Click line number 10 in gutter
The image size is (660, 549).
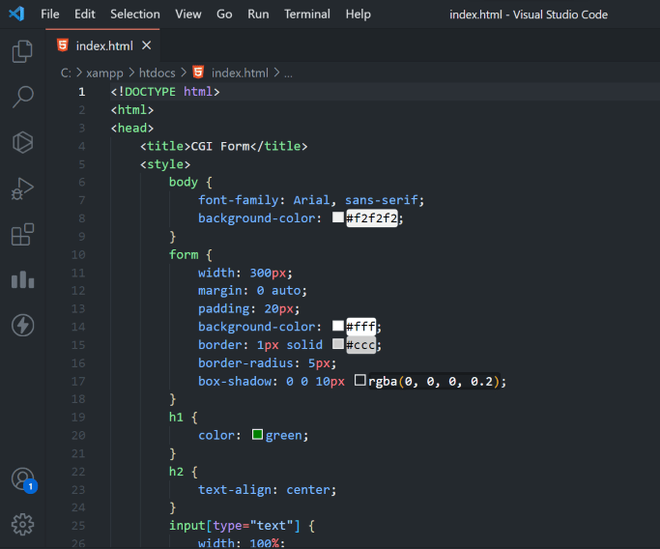[x=78, y=255]
